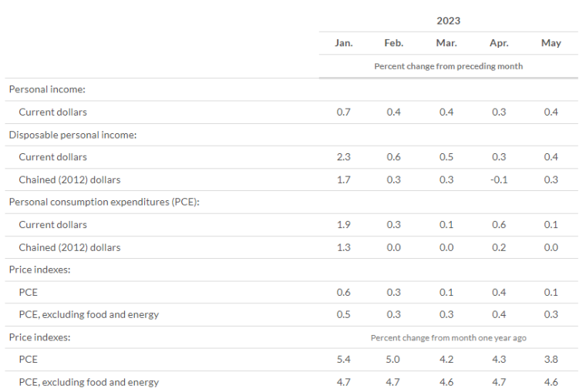Click the January PCE current dollars value 1.9

pyautogui.click(x=343, y=224)
